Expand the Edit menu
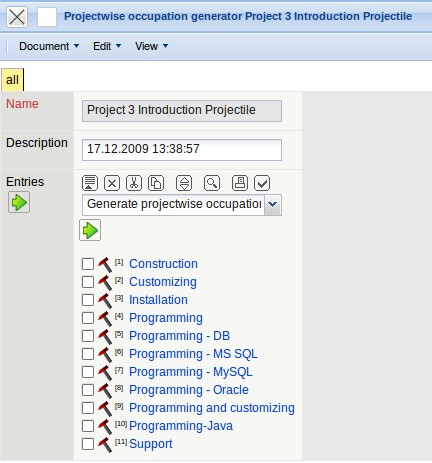The image size is (432, 463). 107,46
